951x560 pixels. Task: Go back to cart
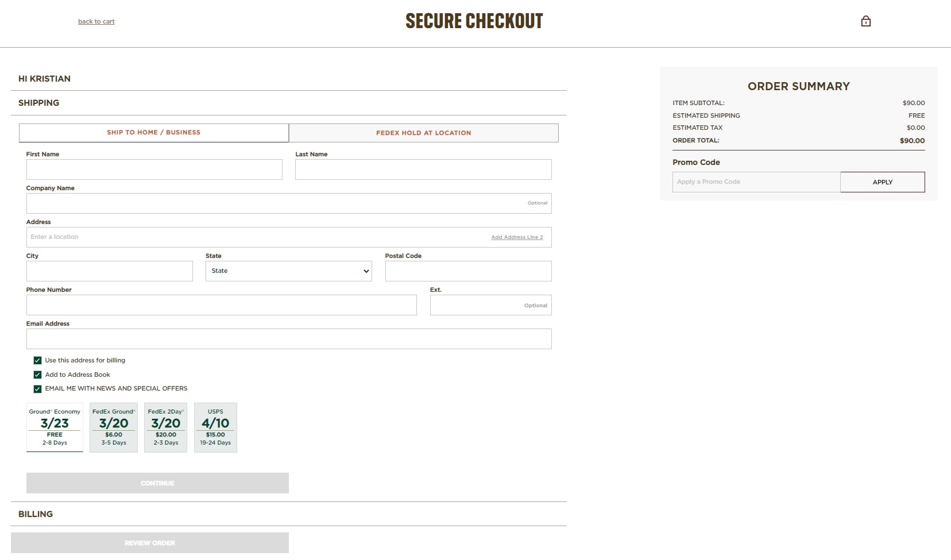click(96, 21)
